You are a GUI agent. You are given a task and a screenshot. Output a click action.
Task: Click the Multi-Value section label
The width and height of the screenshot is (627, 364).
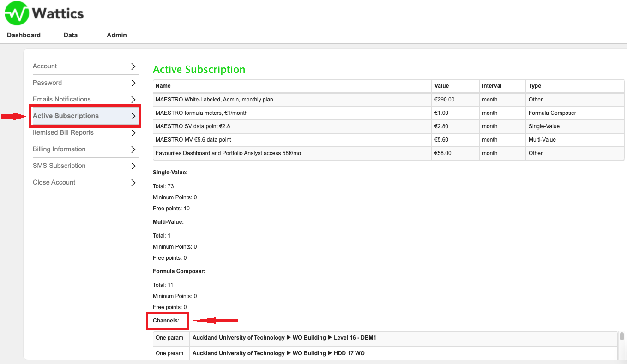[x=168, y=222]
